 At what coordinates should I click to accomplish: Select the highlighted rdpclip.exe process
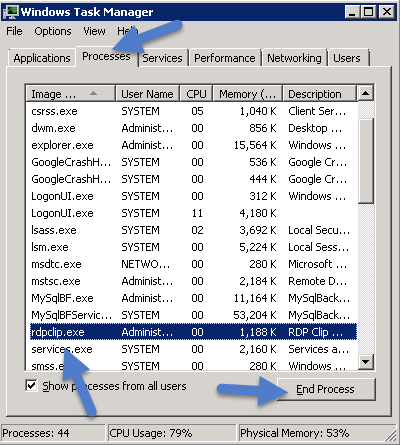click(x=193, y=332)
